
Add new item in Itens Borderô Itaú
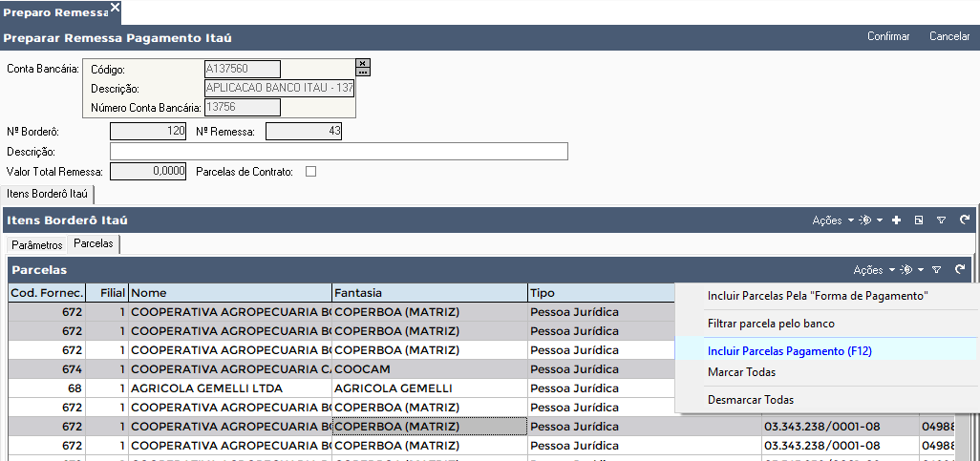click(x=896, y=220)
